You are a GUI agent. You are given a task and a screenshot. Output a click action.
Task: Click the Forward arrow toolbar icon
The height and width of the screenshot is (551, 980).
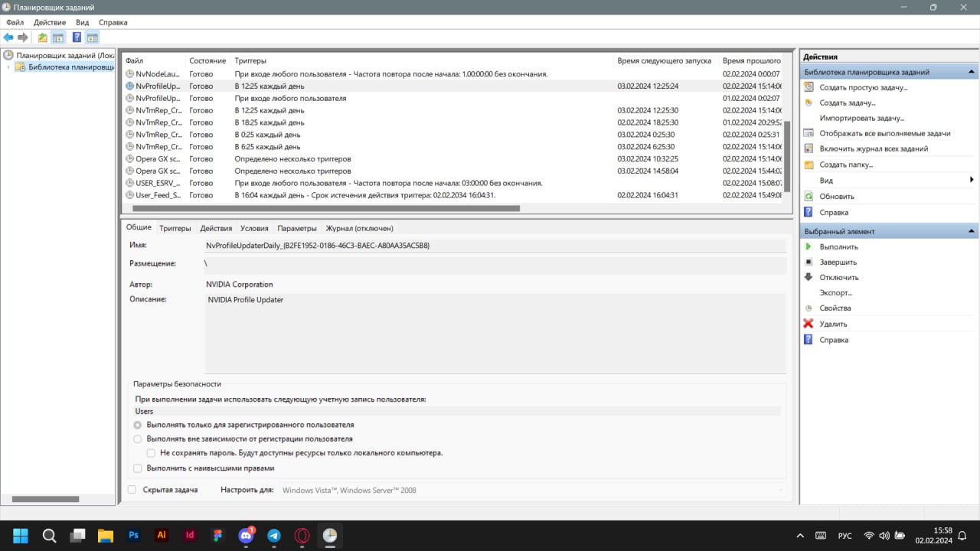tap(23, 37)
